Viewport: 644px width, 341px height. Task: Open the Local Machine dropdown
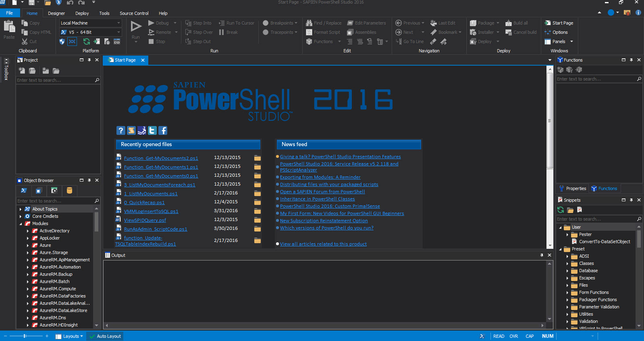[118, 23]
